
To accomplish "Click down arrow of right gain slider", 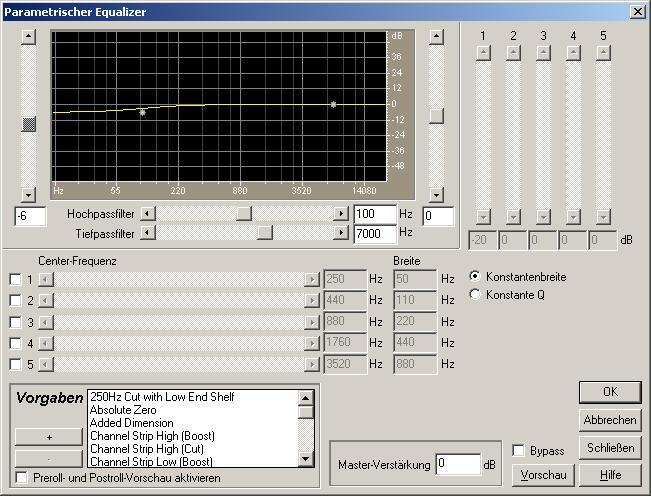I will click(x=436, y=195).
